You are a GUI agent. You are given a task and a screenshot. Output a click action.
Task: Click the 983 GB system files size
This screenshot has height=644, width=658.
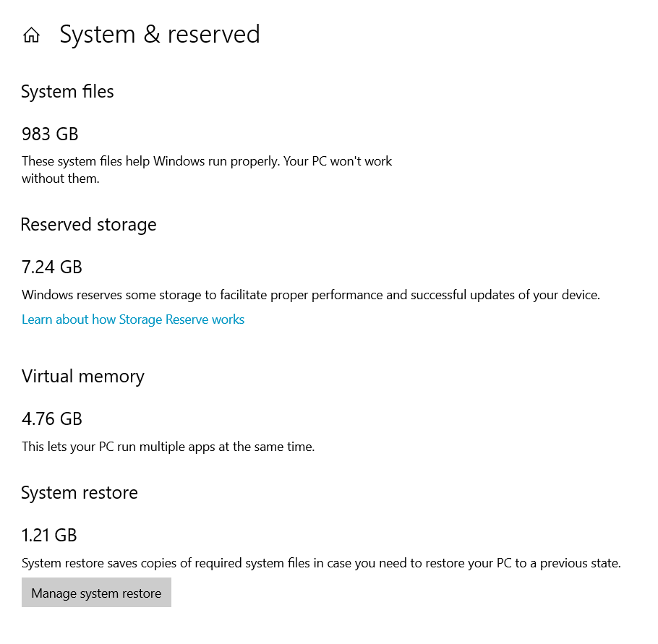[x=50, y=134]
